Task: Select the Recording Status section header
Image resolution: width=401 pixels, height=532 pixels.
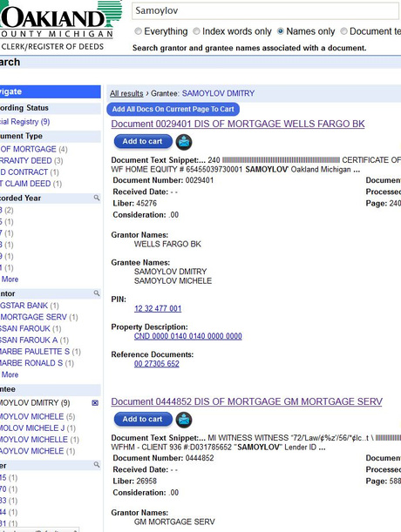Action: tap(51, 108)
